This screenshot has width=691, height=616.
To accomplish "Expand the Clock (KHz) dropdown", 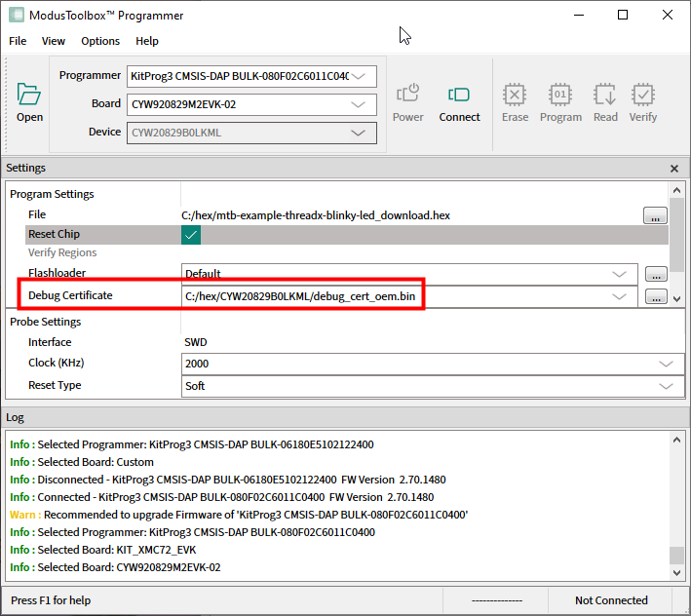I will pos(666,365).
